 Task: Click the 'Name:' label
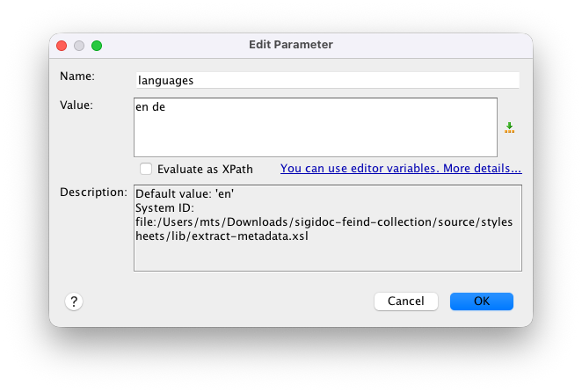(x=76, y=76)
